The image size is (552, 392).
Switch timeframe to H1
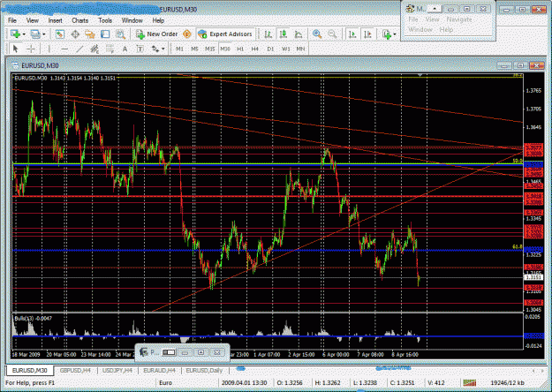point(240,49)
